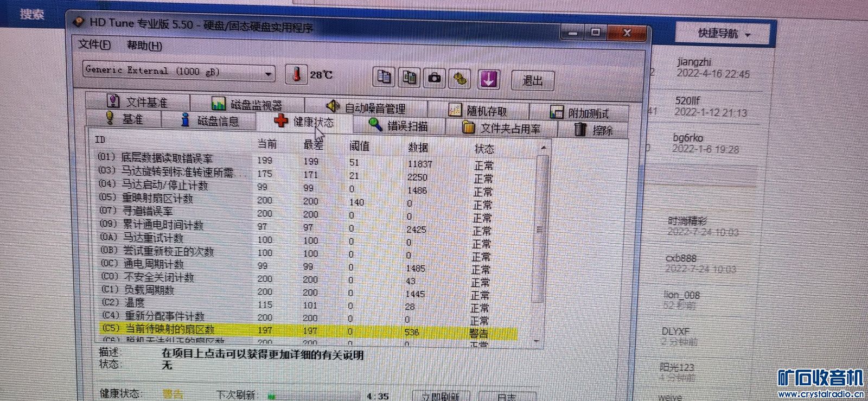Image resolution: width=868 pixels, height=401 pixels.
Task: Click the camera save screenshot icon
Action: coord(435,78)
